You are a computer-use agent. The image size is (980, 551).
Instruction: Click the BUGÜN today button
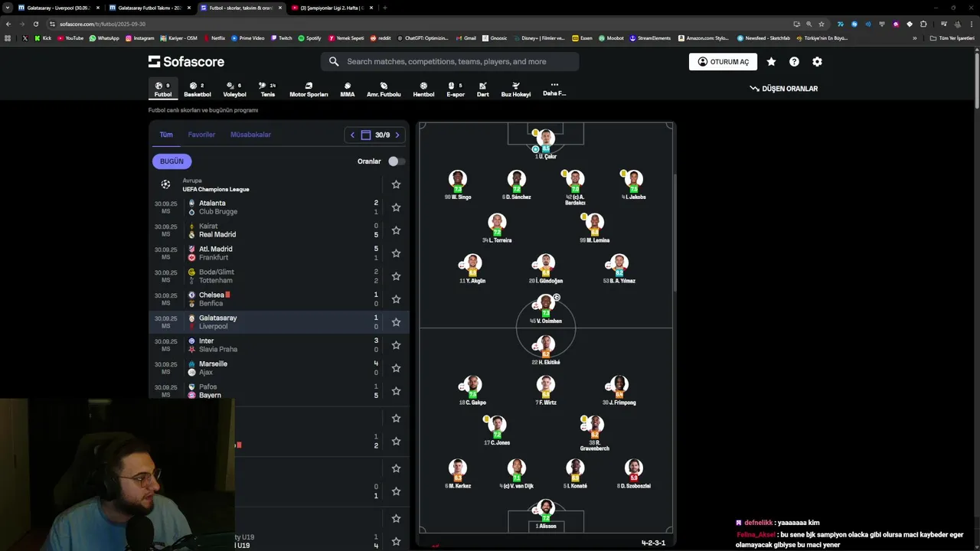171,161
